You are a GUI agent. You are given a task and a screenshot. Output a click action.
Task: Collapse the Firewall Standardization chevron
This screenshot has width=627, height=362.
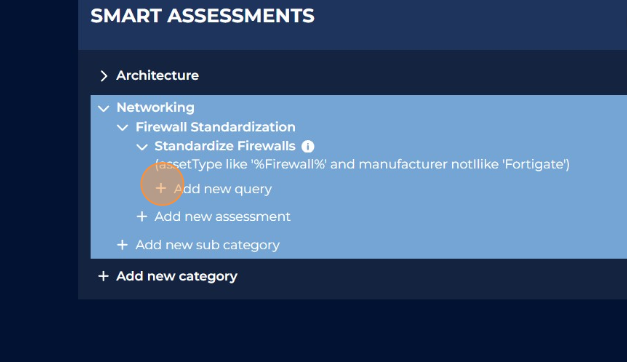(122, 128)
